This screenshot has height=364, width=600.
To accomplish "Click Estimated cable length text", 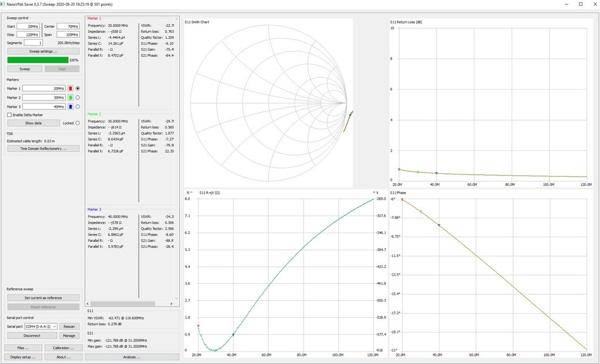I will click(x=30, y=141).
